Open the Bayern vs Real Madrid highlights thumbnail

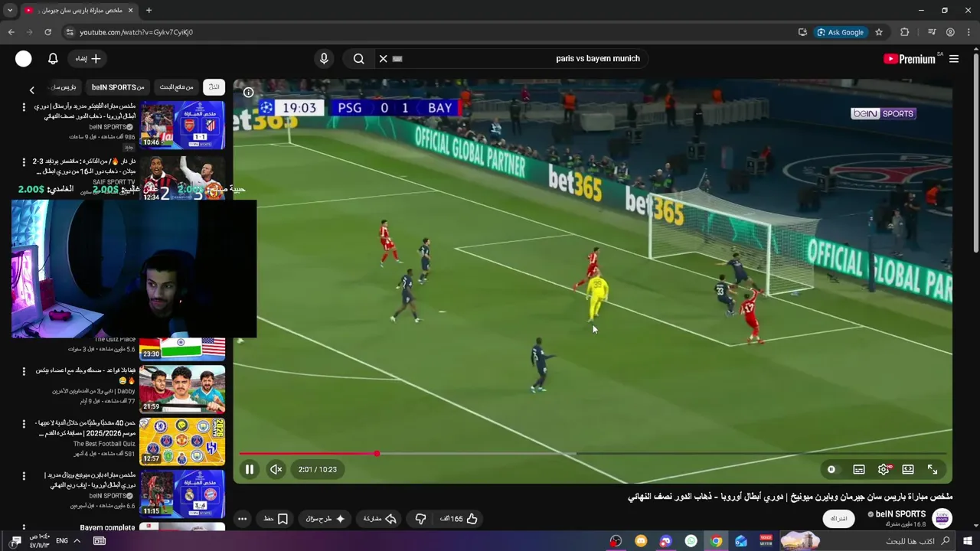pos(182,494)
